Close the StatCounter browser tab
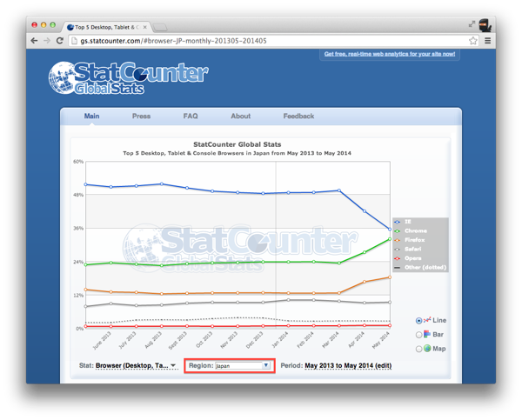The height and width of the screenshot is (420, 522). click(144, 27)
